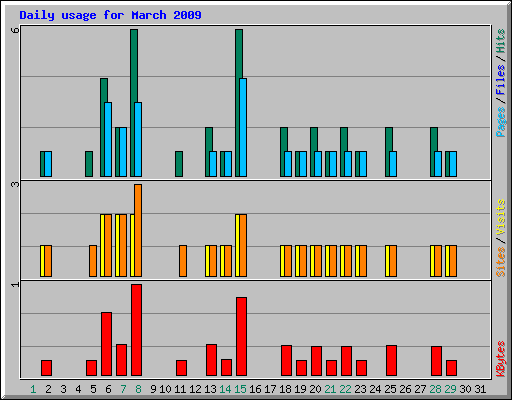The width and height of the screenshot is (512, 400).
Task: Click the 'KBytes' legend label
Action: (500, 359)
